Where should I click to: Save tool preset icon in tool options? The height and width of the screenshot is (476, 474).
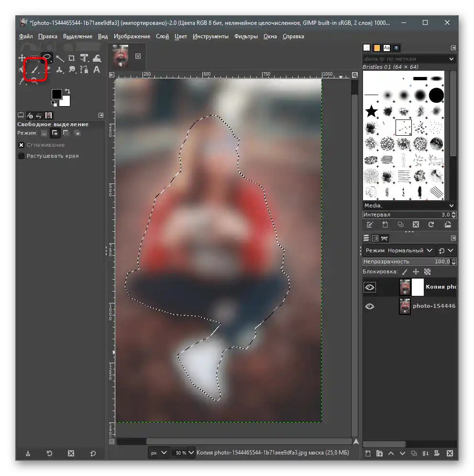[28, 453]
